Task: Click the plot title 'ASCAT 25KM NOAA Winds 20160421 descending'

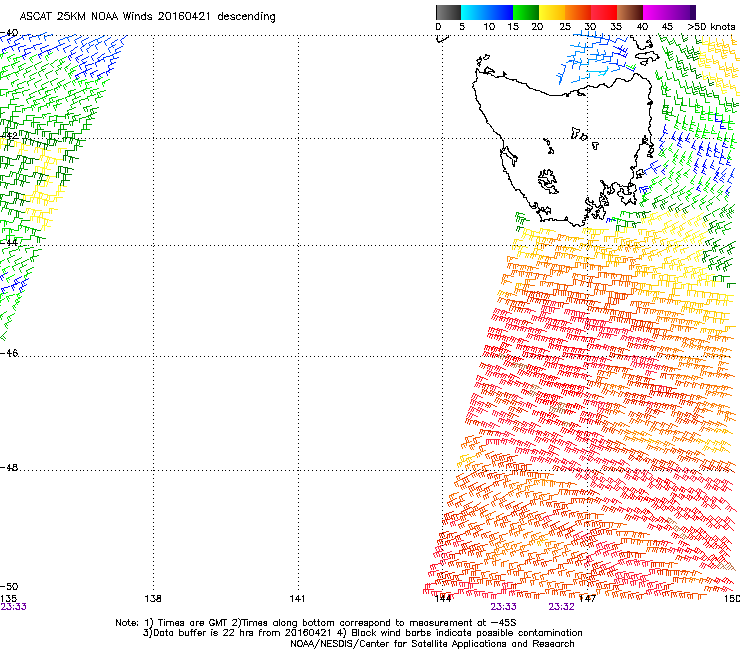Action: tap(147, 17)
